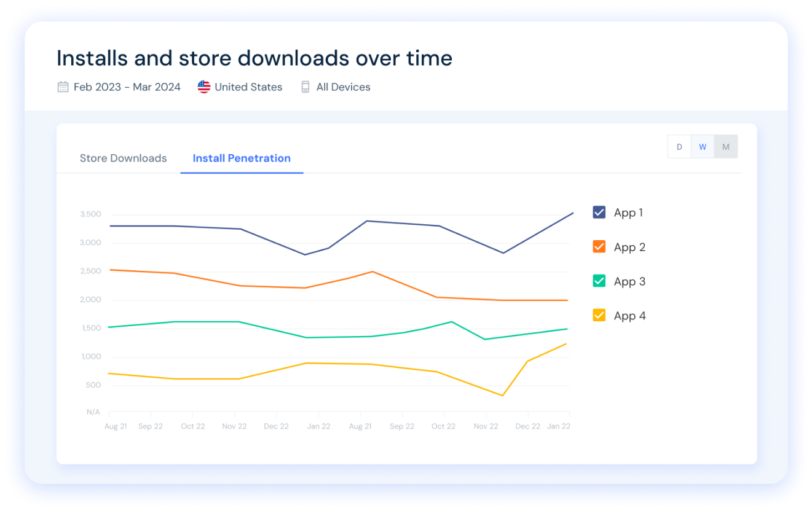The width and height of the screenshot is (812, 511).
Task: Click the App 2 legend label
Action: [628, 246]
